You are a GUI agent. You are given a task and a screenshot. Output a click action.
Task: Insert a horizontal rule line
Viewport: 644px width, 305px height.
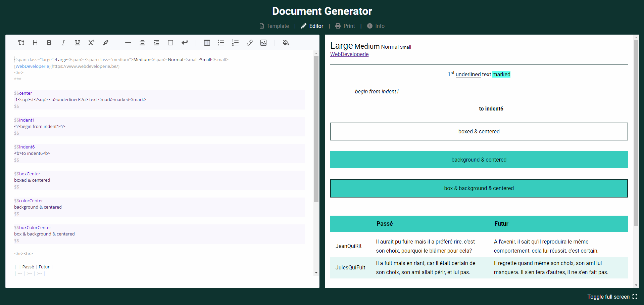click(128, 43)
